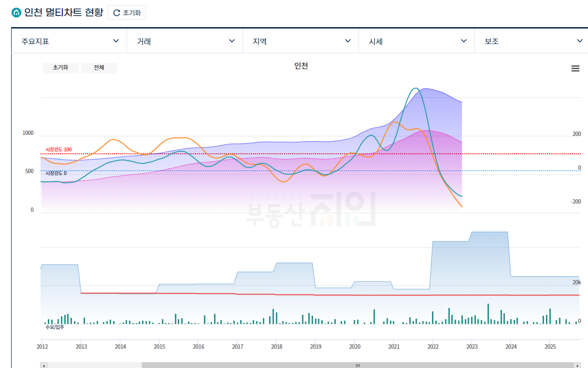The image size is (588, 368).
Task: Click the 20k right axis value
Action: click(576, 282)
